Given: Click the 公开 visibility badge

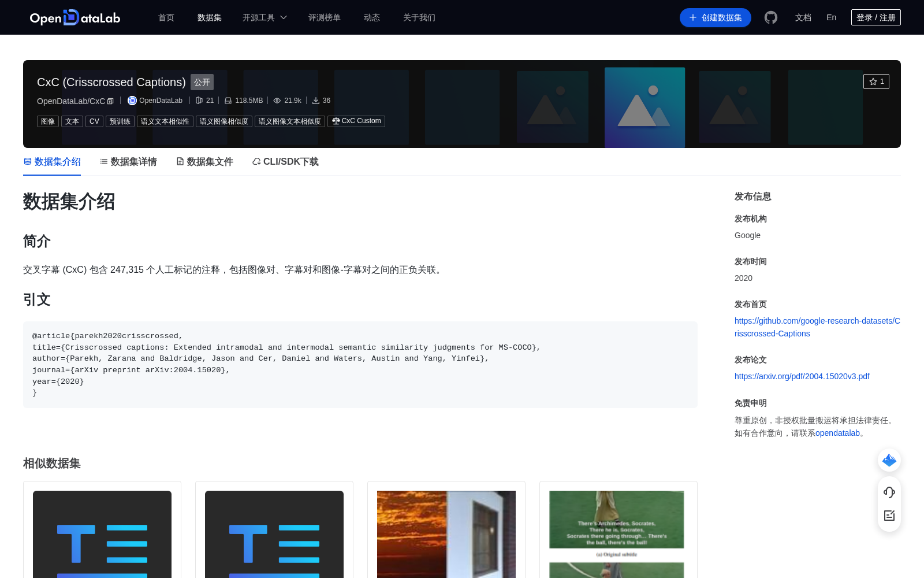Looking at the screenshot, I should [202, 82].
